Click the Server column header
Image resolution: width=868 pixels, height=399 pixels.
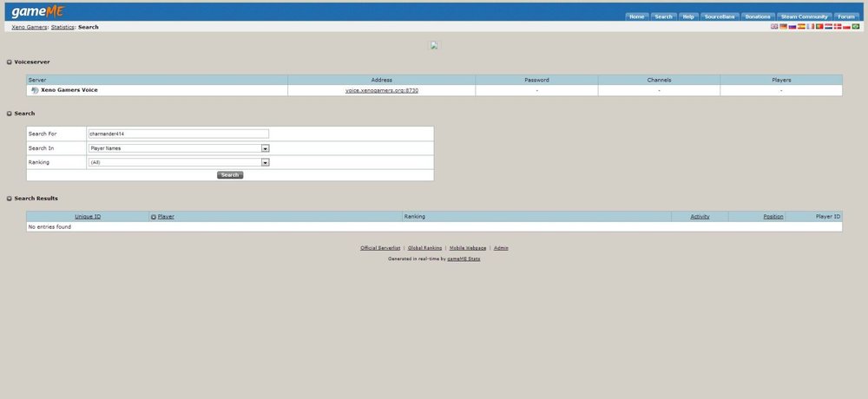[37, 81]
